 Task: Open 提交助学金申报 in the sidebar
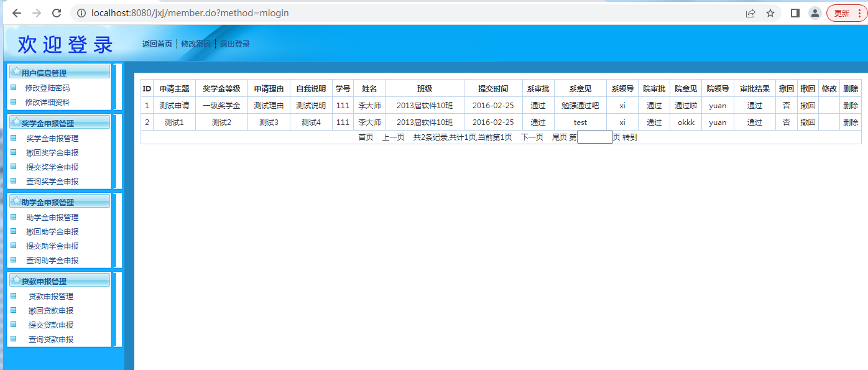tap(52, 246)
